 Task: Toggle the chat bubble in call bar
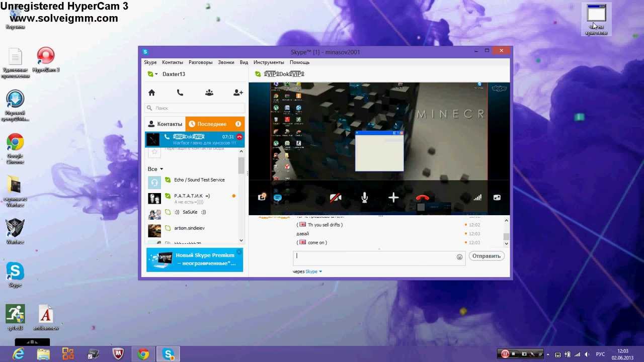pos(277,198)
